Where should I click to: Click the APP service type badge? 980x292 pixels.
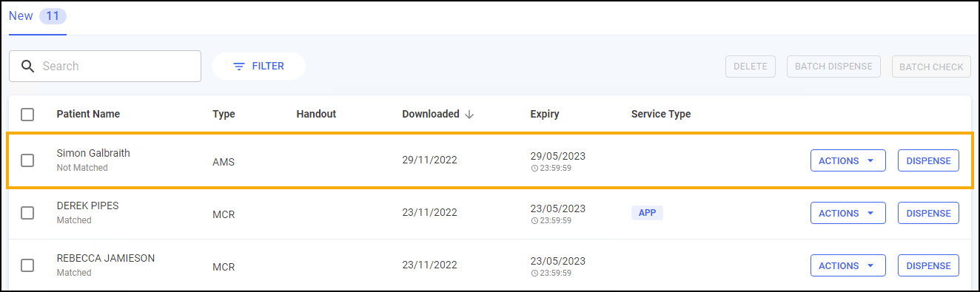point(647,213)
